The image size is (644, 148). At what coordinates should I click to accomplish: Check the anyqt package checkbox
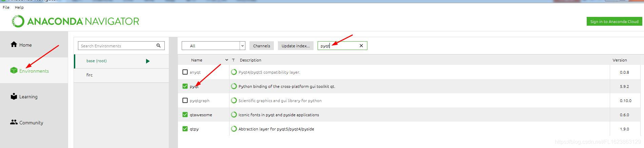point(185,72)
